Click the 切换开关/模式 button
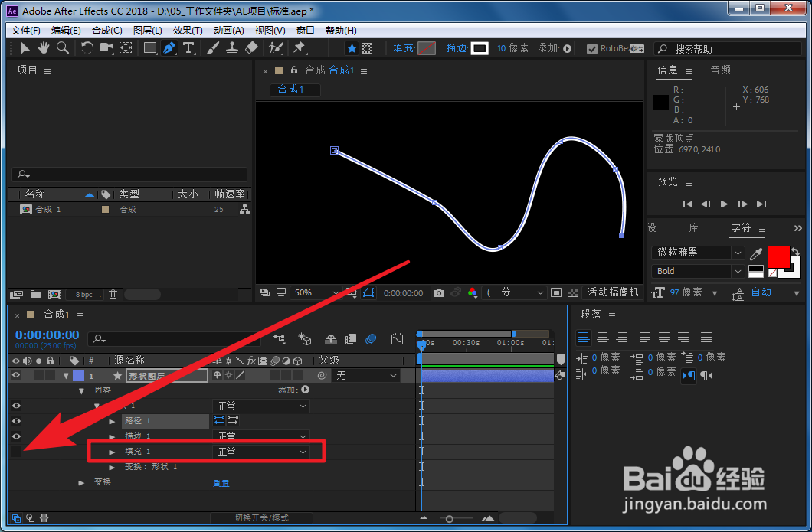Image resolution: width=812 pixels, height=532 pixels. [261, 517]
